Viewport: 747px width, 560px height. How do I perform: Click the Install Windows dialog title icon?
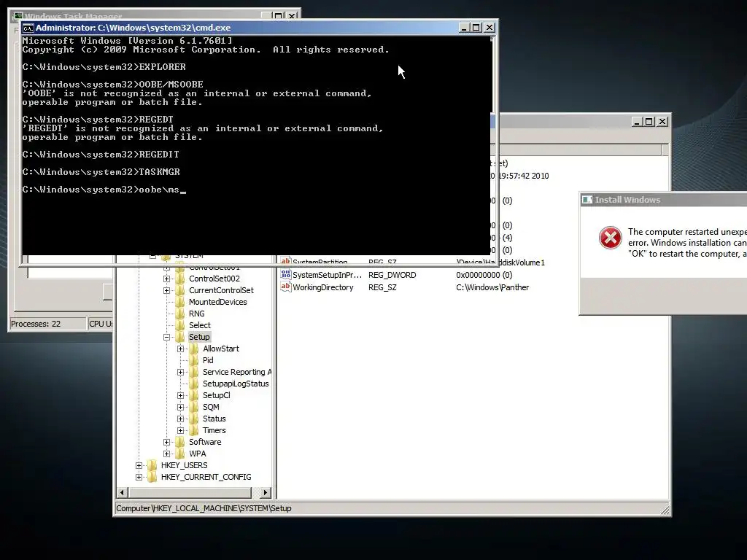tap(587, 200)
